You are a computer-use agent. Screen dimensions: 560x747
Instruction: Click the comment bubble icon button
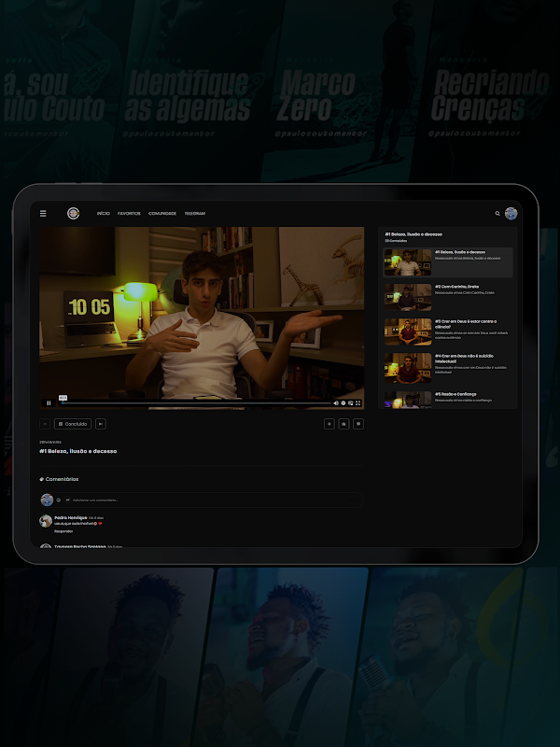click(358, 424)
